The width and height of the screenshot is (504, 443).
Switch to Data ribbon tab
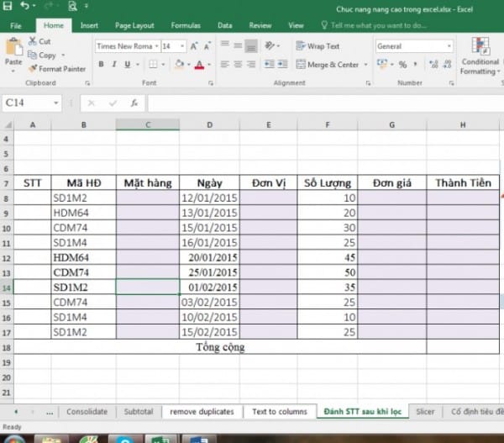point(224,25)
